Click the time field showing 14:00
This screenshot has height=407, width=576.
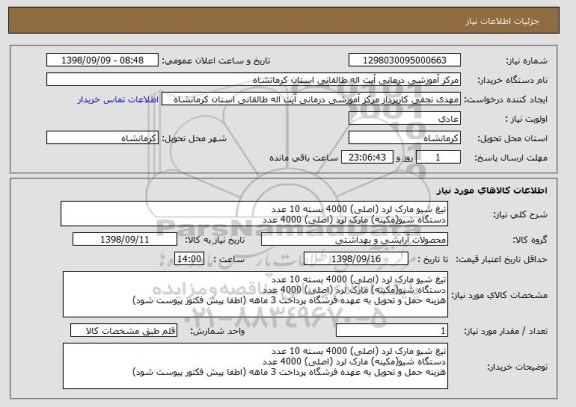tap(189, 259)
